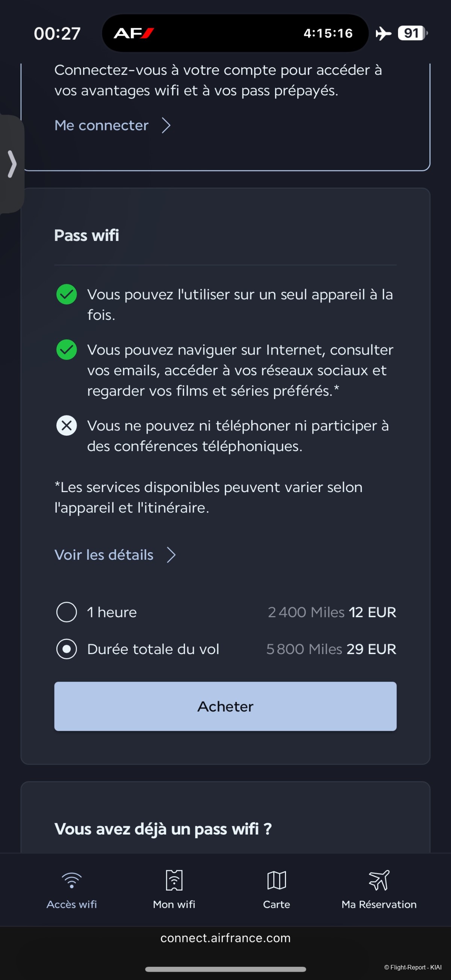Open the Carte map icon
The image size is (451, 980).
click(x=277, y=880)
